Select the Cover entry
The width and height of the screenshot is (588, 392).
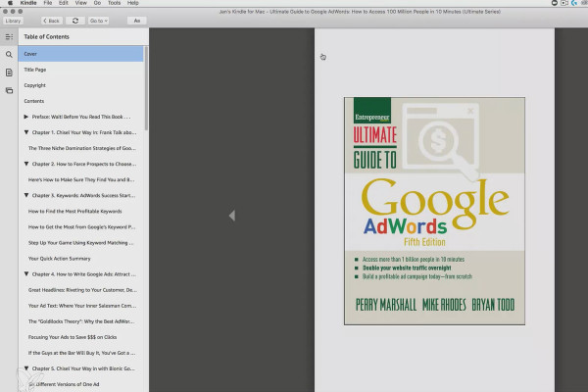pyautogui.click(x=80, y=54)
